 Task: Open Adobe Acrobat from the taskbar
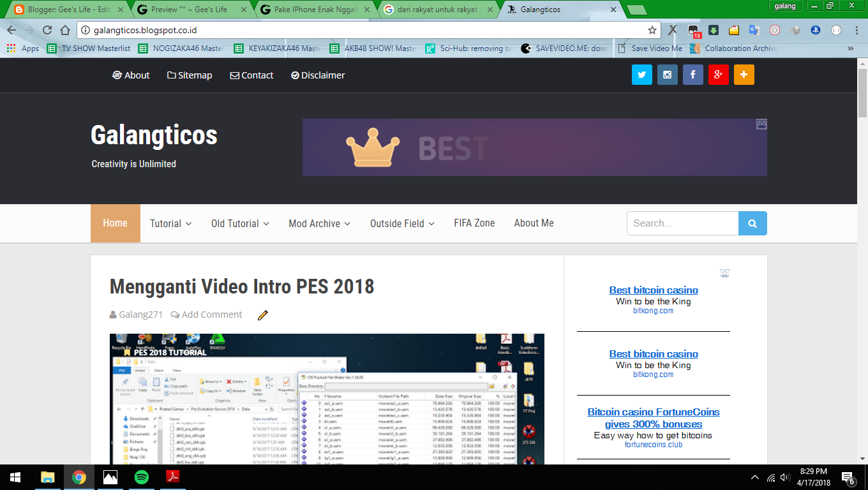pos(173,477)
